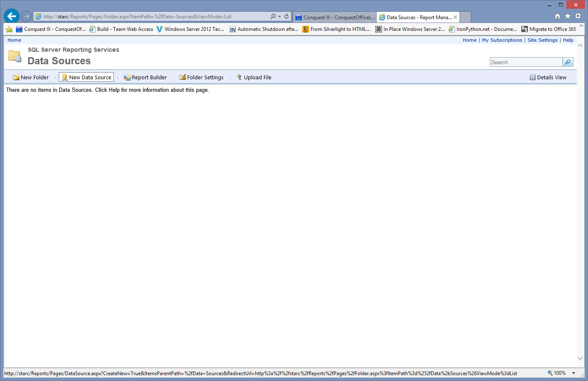Click the browser Home icon
This screenshot has width=588, height=381.
558,16
